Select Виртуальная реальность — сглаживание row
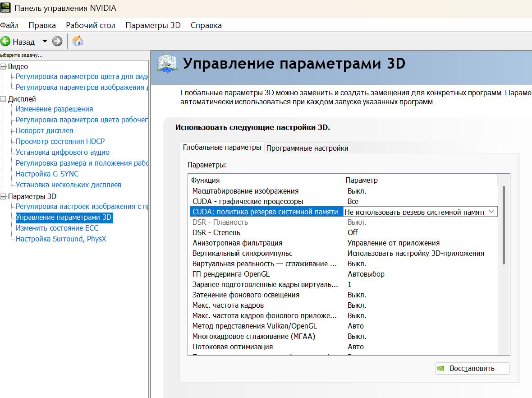Screen dimensions: 532x398 [x=344, y=264]
